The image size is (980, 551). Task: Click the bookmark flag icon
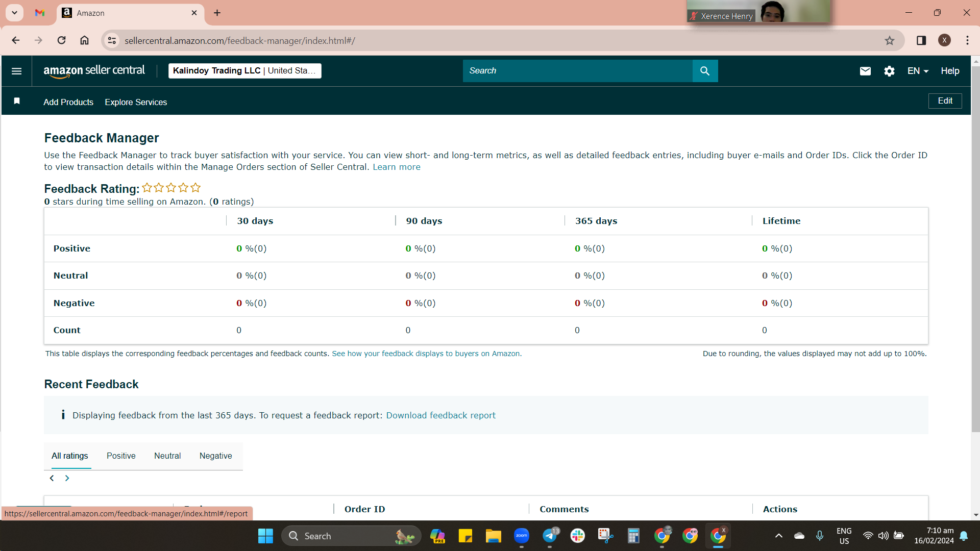click(x=17, y=101)
